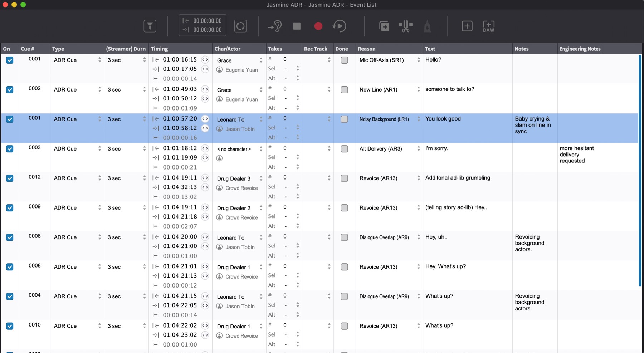Open the Rec Track dropdown for cue 0012
This screenshot has width=644, height=353.
pyautogui.click(x=329, y=178)
